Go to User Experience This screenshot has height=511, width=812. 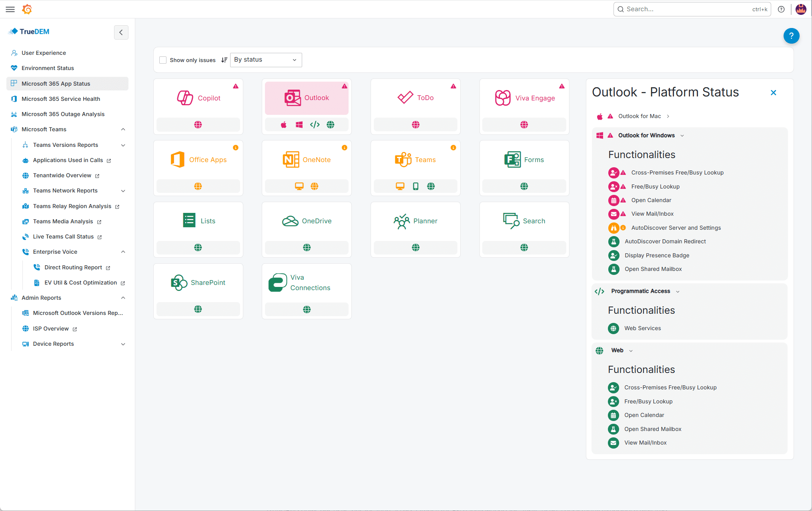click(x=44, y=53)
